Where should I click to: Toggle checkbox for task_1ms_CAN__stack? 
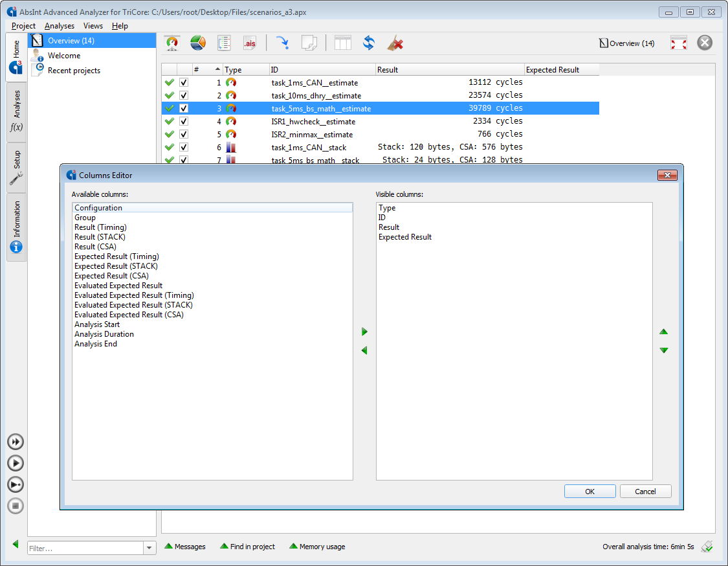tap(184, 147)
